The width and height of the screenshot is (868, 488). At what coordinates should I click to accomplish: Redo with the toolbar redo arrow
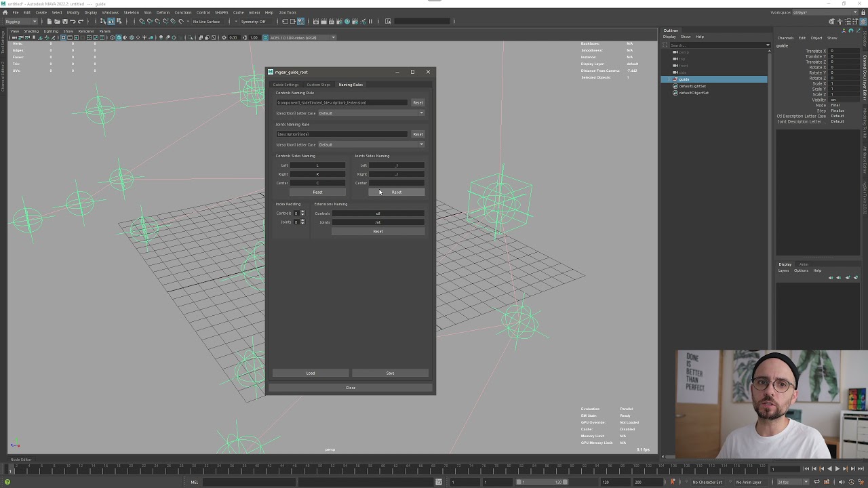coord(81,22)
